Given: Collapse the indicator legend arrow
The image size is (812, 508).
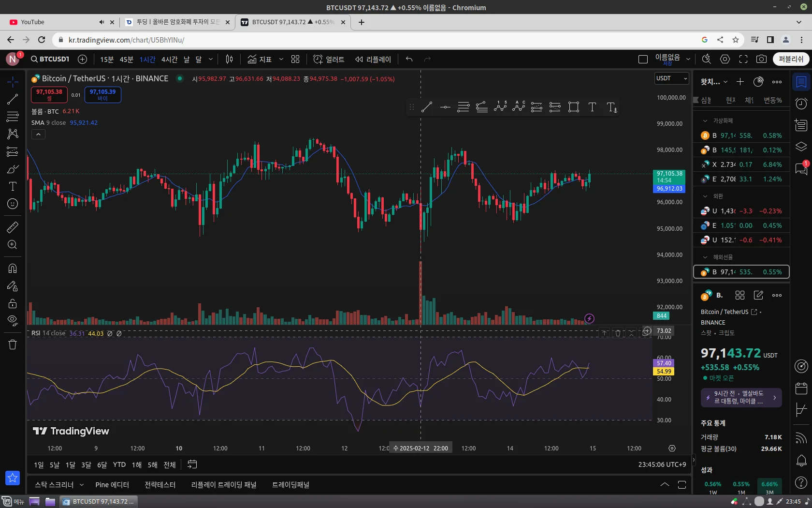Looking at the screenshot, I should pyautogui.click(x=38, y=134).
